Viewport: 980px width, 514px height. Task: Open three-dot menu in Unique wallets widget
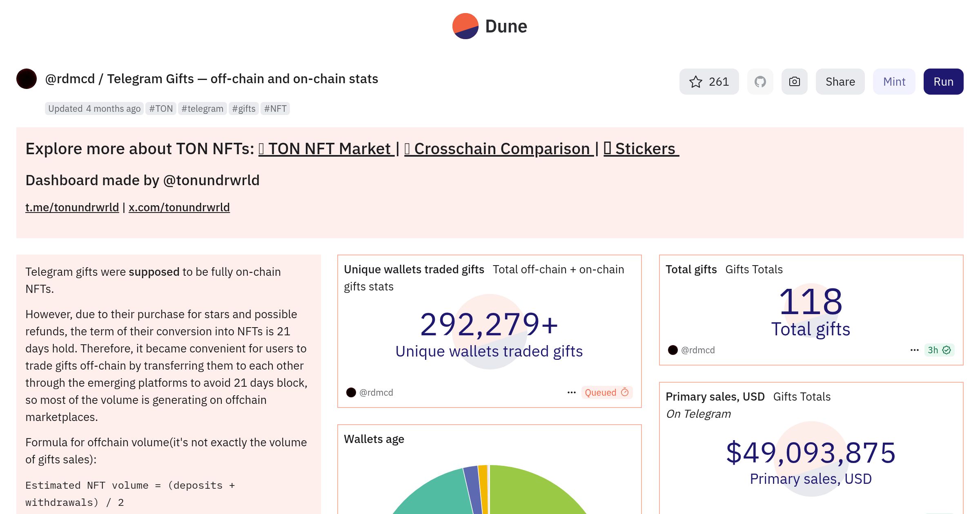(x=571, y=392)
